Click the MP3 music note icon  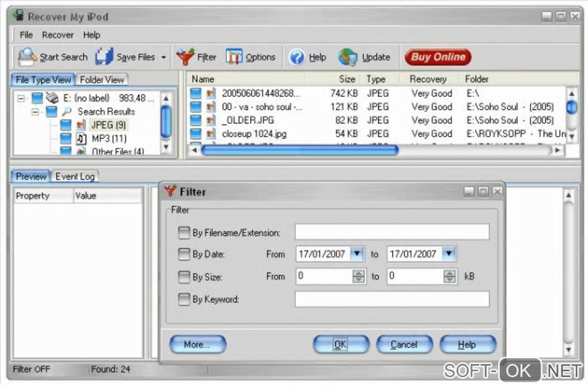[81, 139]
